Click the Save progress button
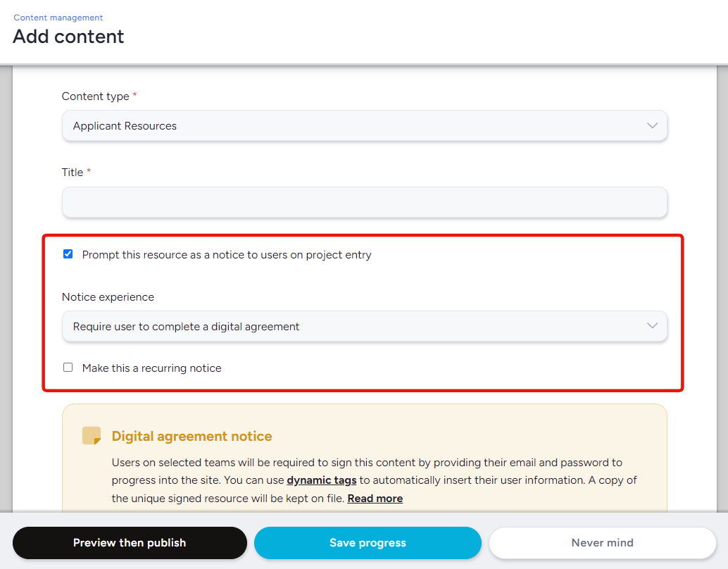Screen dimensions: 728x569 coord(368,543)
